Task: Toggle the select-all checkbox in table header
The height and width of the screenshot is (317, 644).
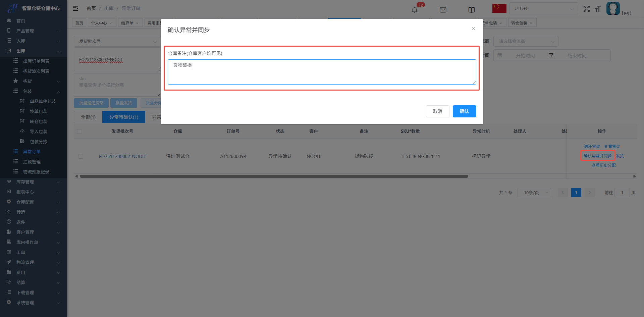Action: click(79, 131)
